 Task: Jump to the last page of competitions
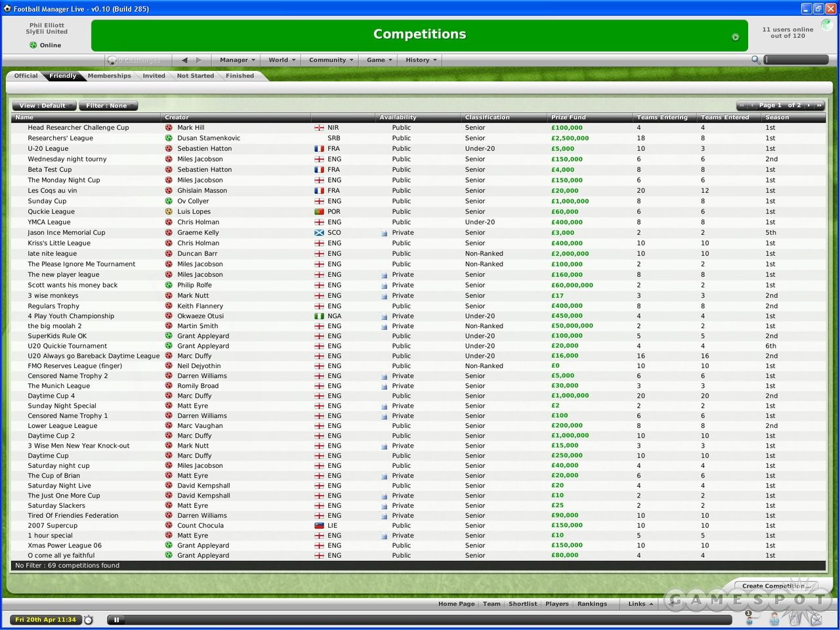tap(819, 106)
